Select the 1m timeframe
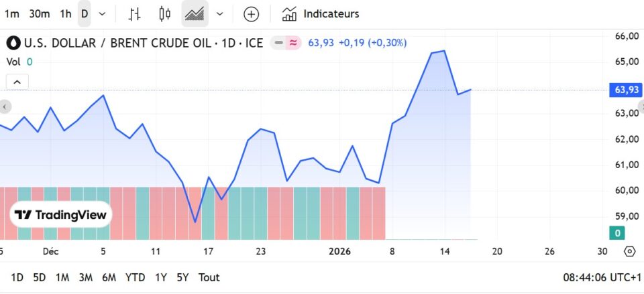 point(11,13)
